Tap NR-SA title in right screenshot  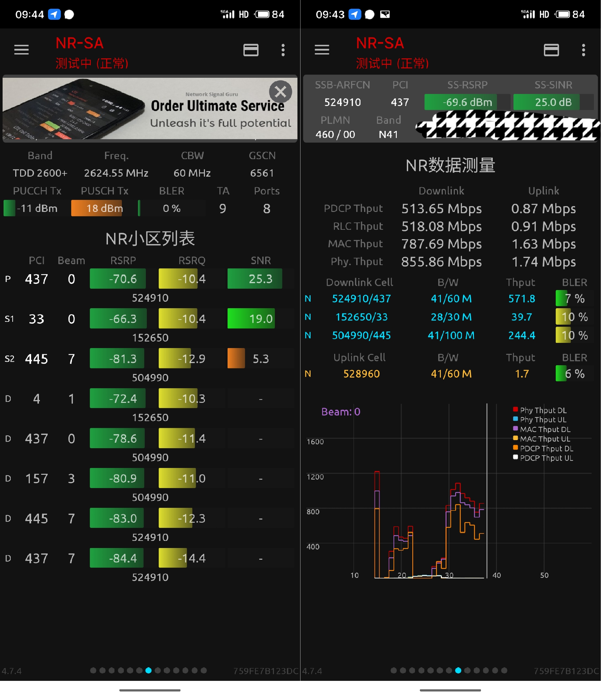[x=380, y=43]
